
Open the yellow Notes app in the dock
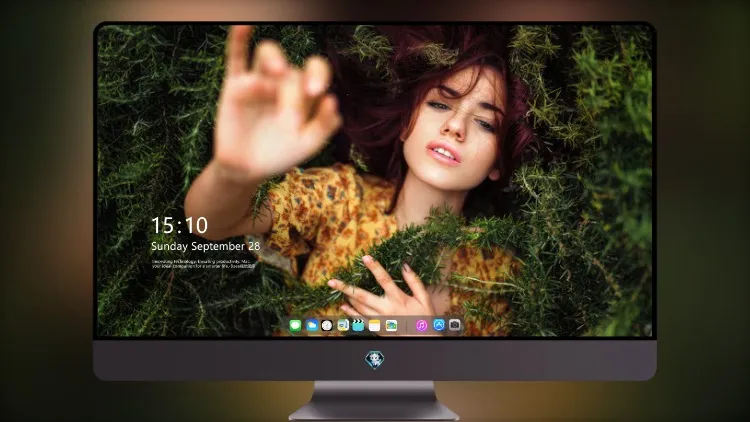pos(375,326)
